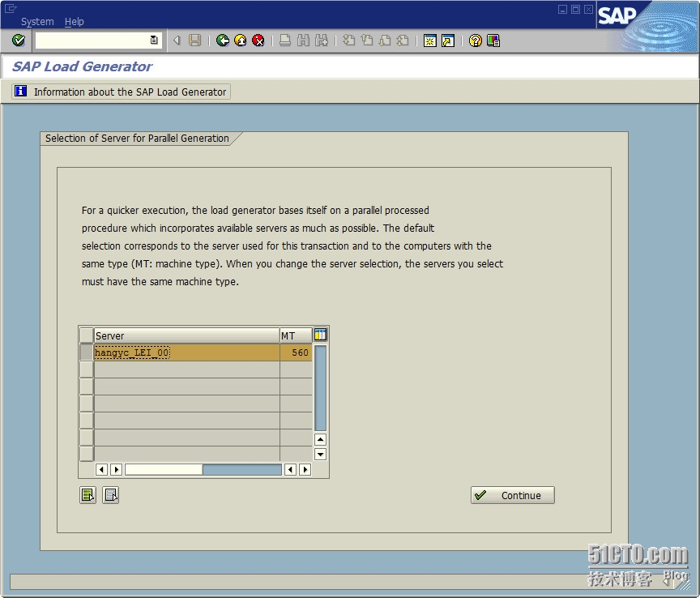
Task: Click the Save diskette icon
Action: tap(194, 41)
